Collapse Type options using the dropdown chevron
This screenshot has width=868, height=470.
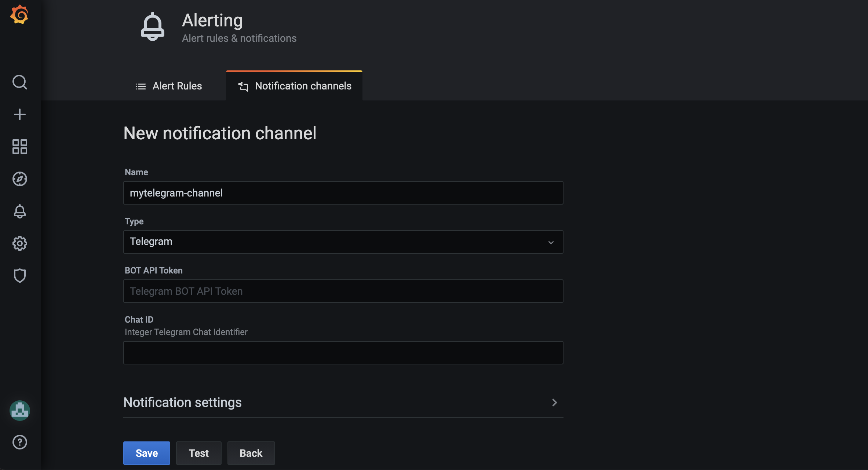pos(551,242)
